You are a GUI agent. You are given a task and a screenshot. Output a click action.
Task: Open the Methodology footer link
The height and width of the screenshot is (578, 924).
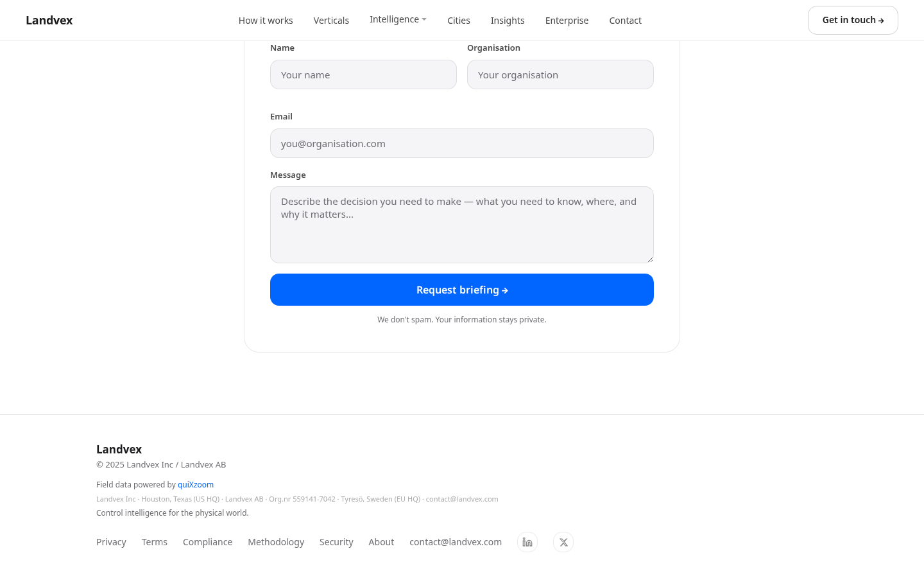276,542
